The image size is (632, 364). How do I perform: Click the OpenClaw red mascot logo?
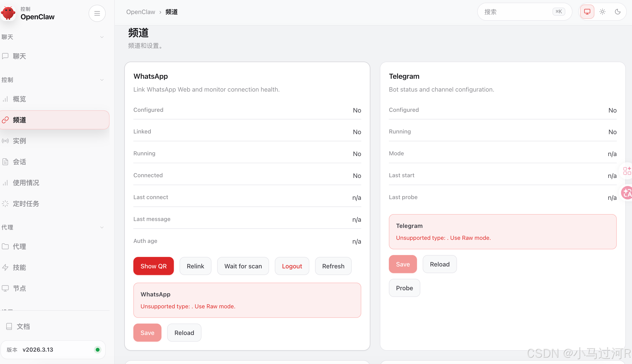coord(8,13)
